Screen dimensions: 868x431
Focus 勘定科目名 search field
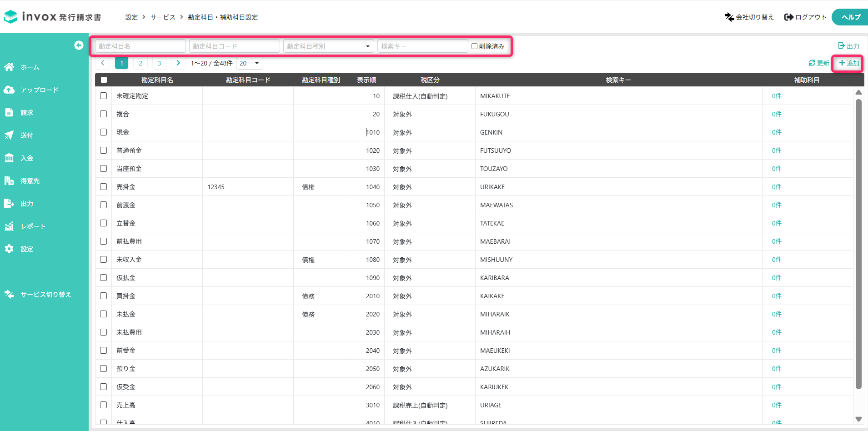point(140,46)
